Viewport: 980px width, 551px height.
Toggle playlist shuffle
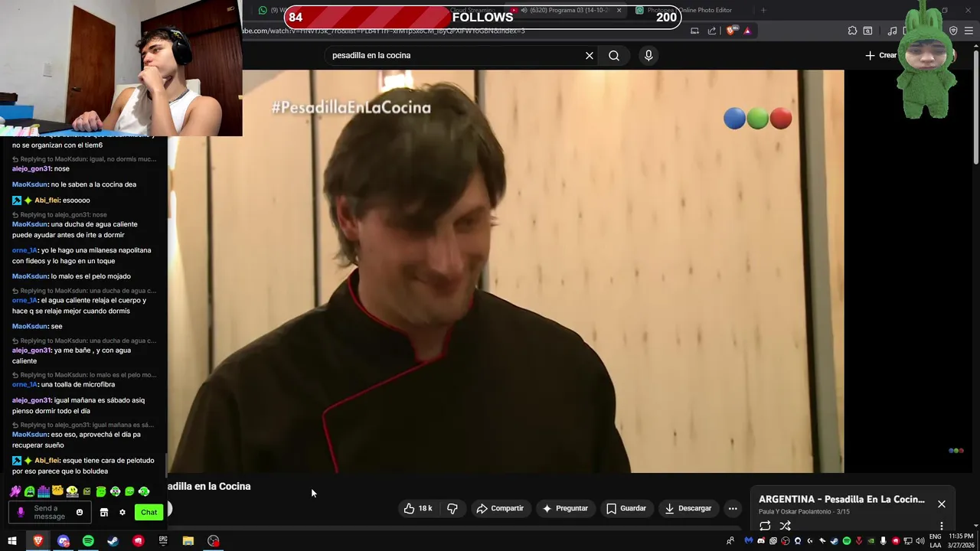pos(785,526)
